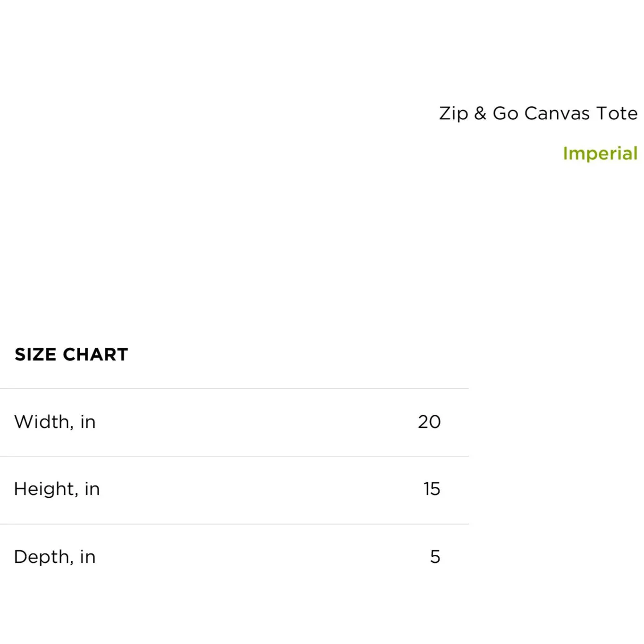Click the 'Height, in' row label
Image resolution: width=644 pixels, height=644 pixels.
(x=57, y=489)
